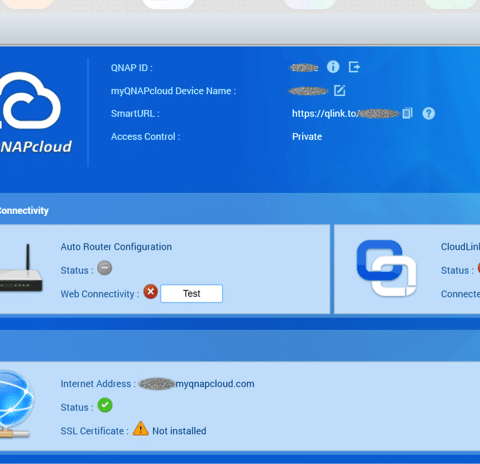The image size is (480, 464).
Task: Open SmartURL help question mark
Action: pyautogui.click(x=429, y=114)
